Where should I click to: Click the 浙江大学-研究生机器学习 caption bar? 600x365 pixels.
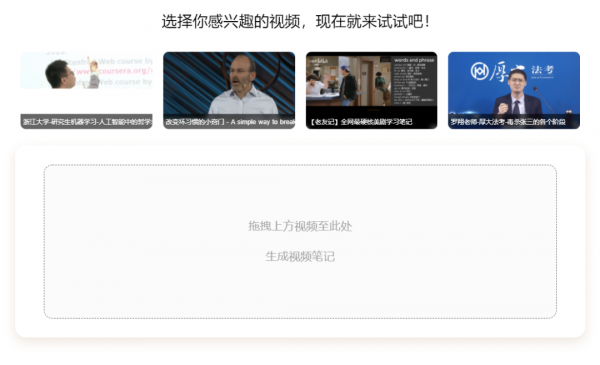pyautogui.click(x=86, y=122)
